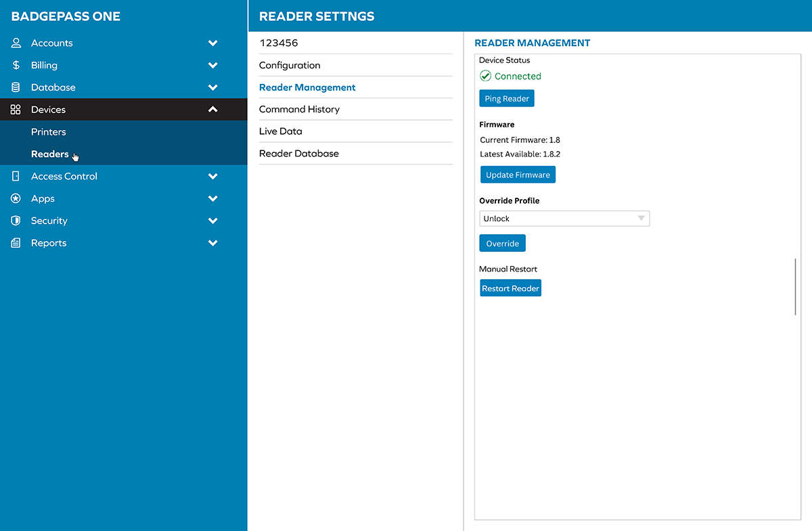
Task: Click the Accounts person icon
Action: coord(16,43)
